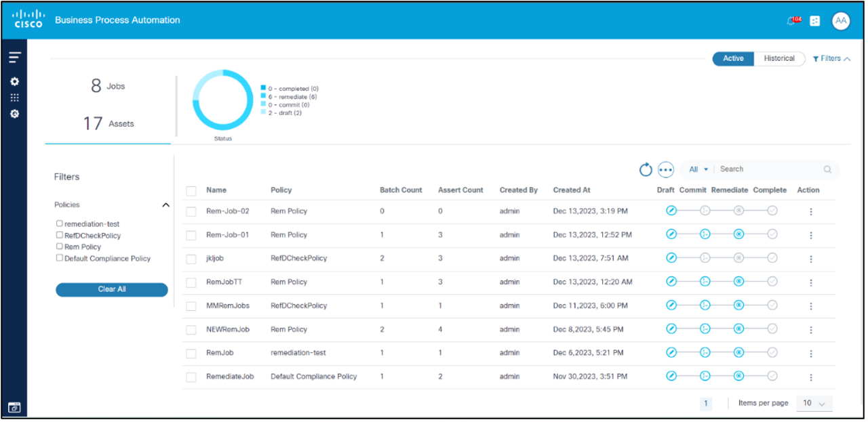
Task: Check the remediation-test policy filter
Action: [60, 224]
